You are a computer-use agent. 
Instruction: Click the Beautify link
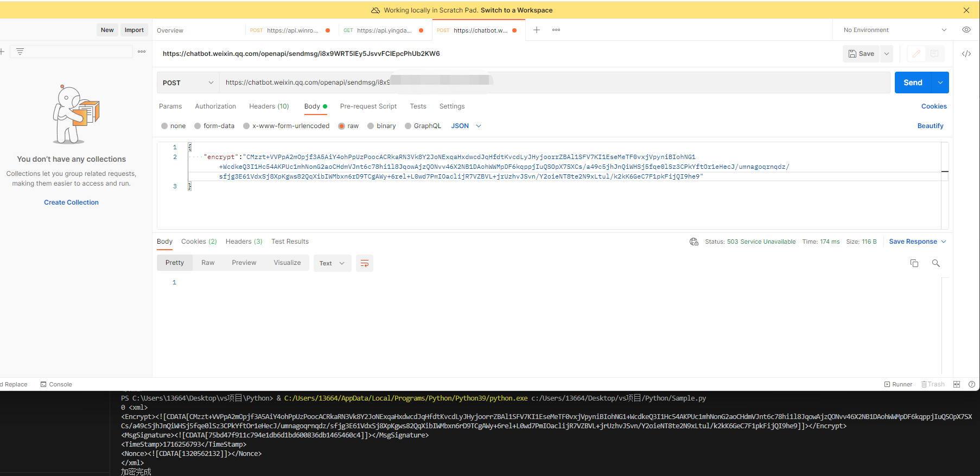(931, 126)
